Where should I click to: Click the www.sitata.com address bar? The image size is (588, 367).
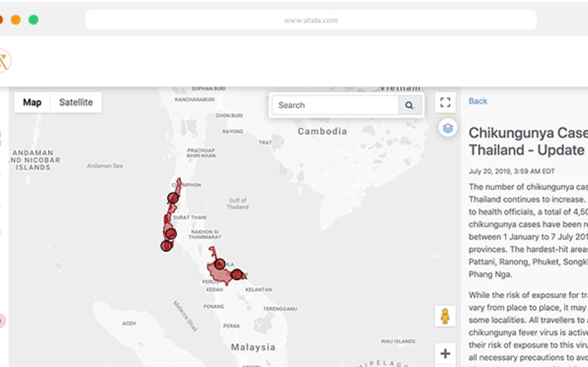310,20
